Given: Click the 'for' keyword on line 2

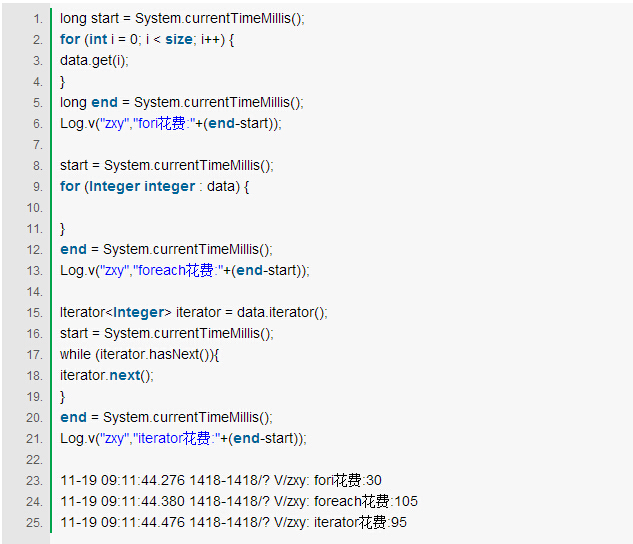Looking at the screenshot, I should (70, 40).
